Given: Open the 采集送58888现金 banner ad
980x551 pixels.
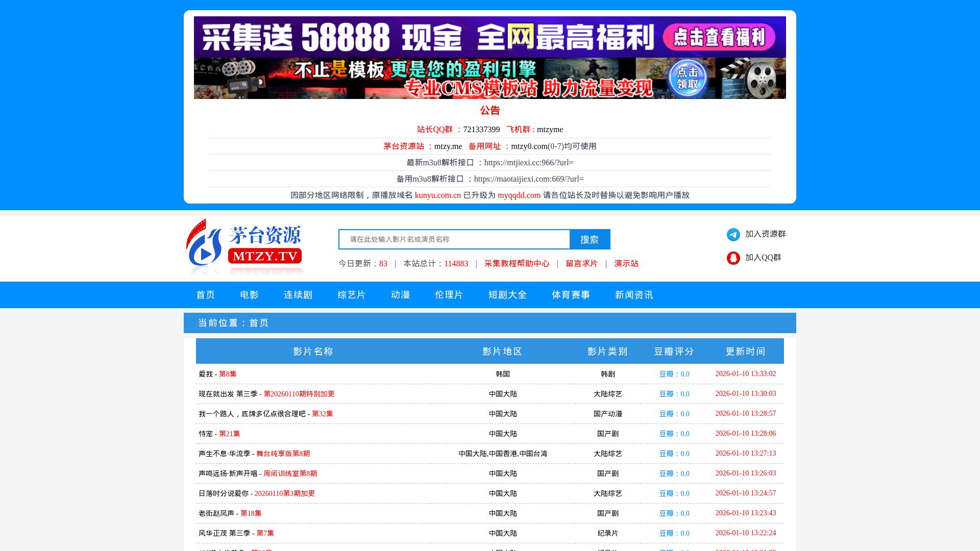Looking at the screenshot, I should tap(489, 37).
